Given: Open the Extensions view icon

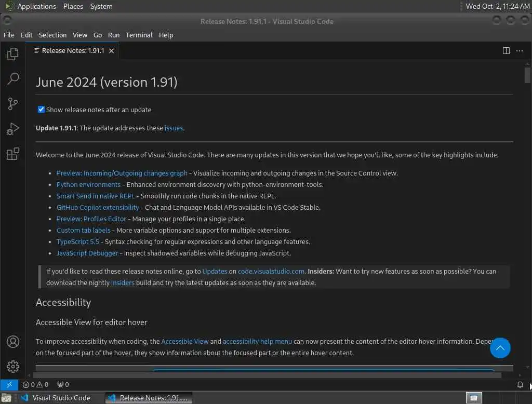Looking at the screenshot, I should tap(13, 154).
